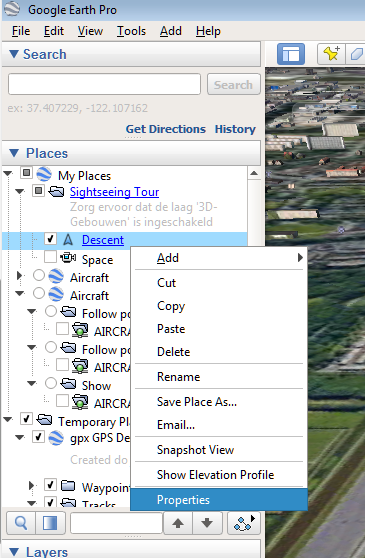
Task: Click the gpx GPS Device globe icon
Action: [x=56, y=438]
